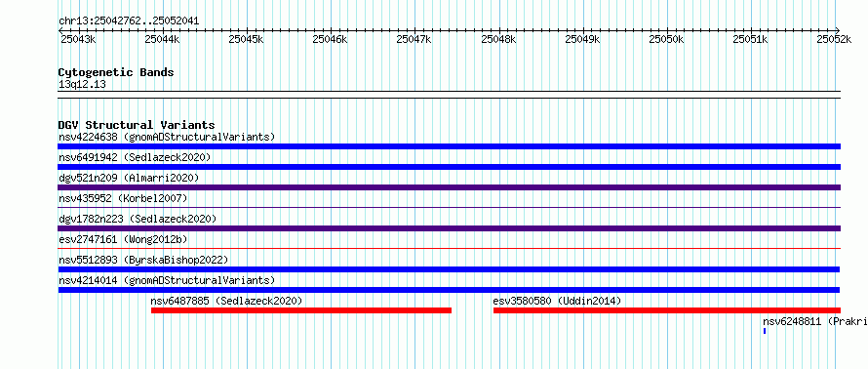868x369 pixels.
Task: Click the 25047k ruler mark
Action: point(414,39)
